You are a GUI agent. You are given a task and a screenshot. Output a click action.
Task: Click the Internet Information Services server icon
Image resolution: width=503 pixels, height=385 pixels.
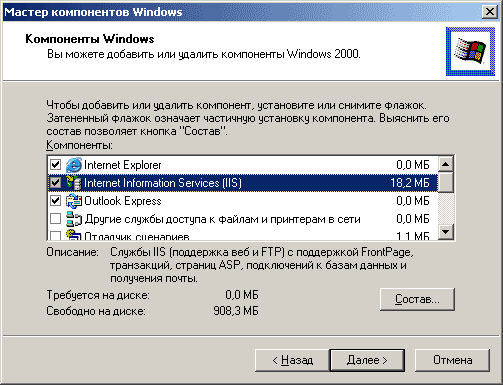click(74, 183)
